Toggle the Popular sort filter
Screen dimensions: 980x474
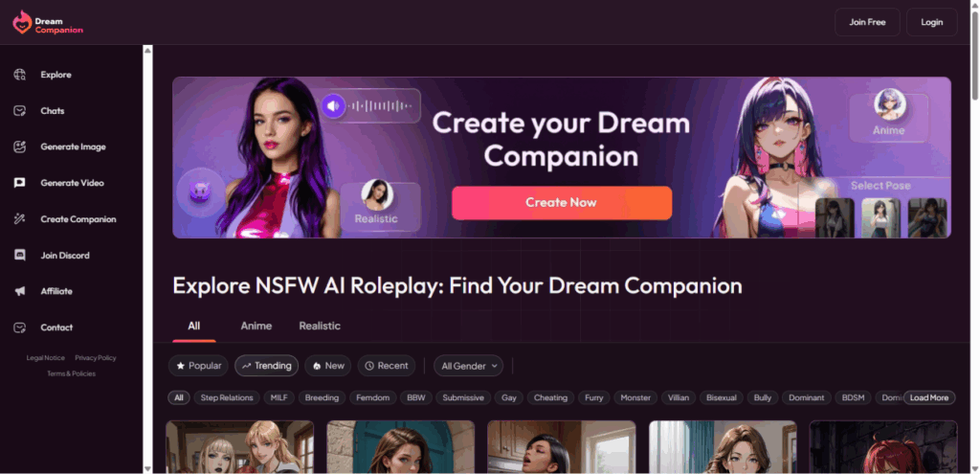pyautogui.click(x=199, y=366)
